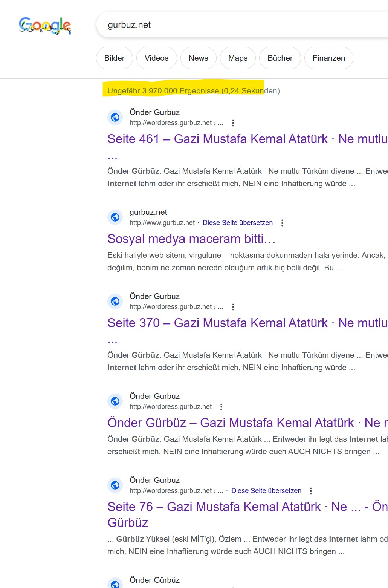The height and width of the screenshot is (588, 388).
Task: Switch to the Videos results tab
Action: click(x=156, y=58)
